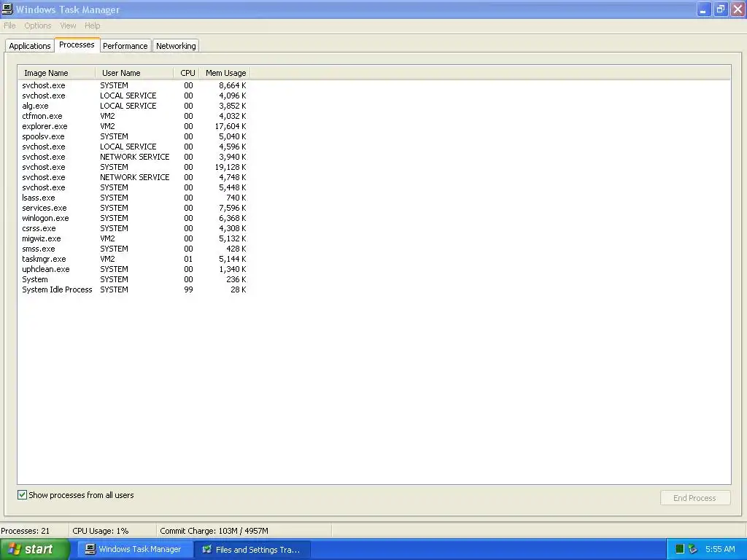747x560 pixels.
Task: Click the CPU Usage: 1% status entry
Action: (101, 531)
